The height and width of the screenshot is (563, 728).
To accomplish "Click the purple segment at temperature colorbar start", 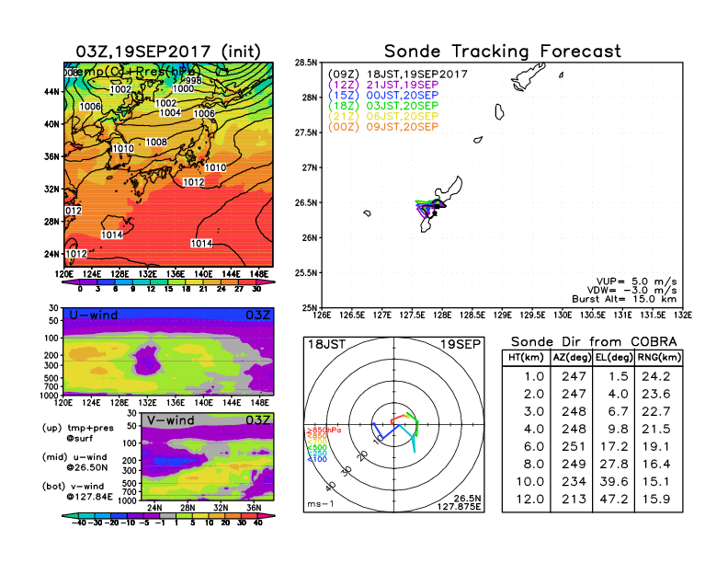I will [71, 281].
